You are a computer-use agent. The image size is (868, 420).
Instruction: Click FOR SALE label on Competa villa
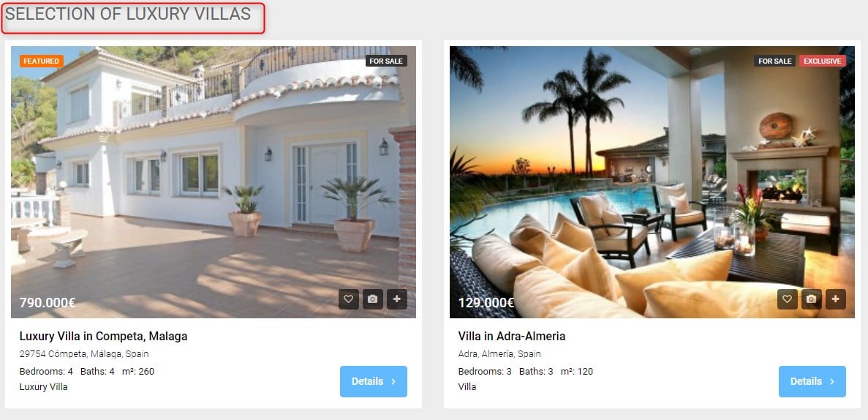point(386,61)
